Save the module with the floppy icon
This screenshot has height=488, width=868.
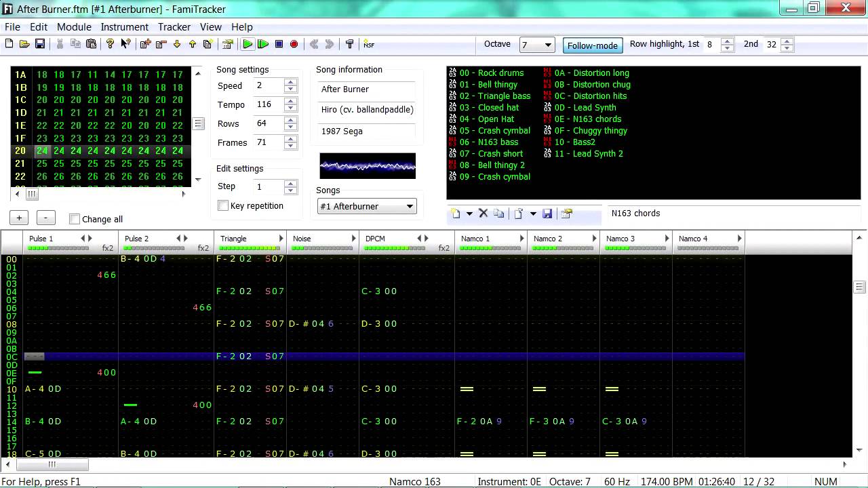tap(40, 44)
